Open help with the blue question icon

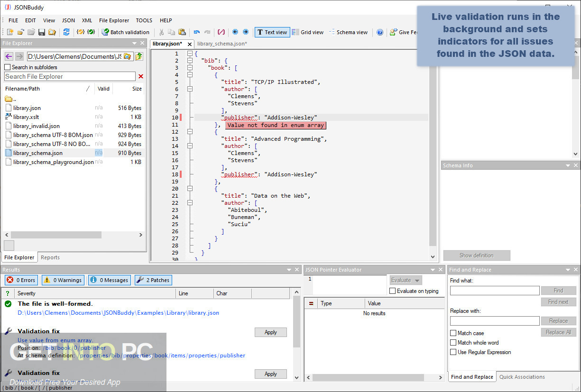[x=380, y=32]
